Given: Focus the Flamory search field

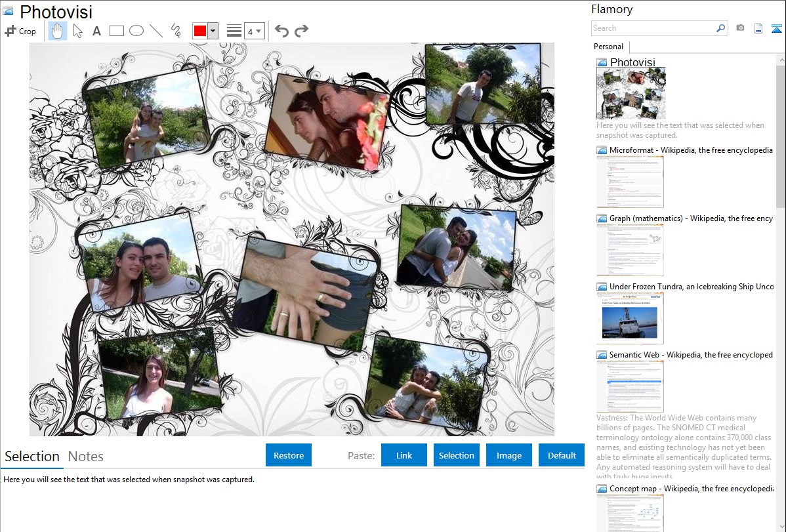Looking at the screenshot, I should pyautogui.click(x=653, y=28).
